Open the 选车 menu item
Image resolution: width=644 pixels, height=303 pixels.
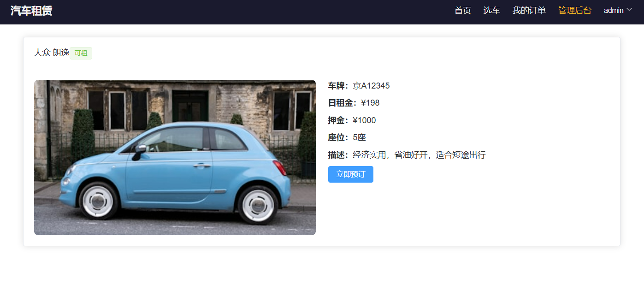click(x=491, y=11)
